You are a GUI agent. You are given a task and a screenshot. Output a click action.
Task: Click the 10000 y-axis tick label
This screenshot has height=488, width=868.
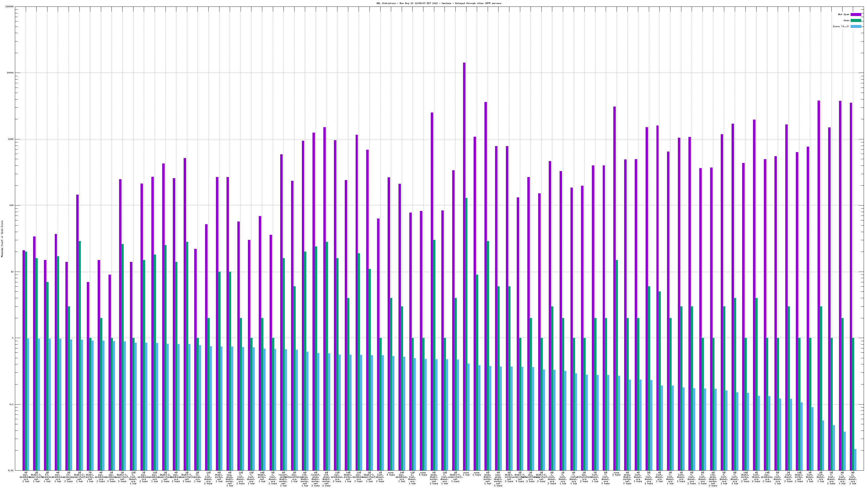(11, 73)
